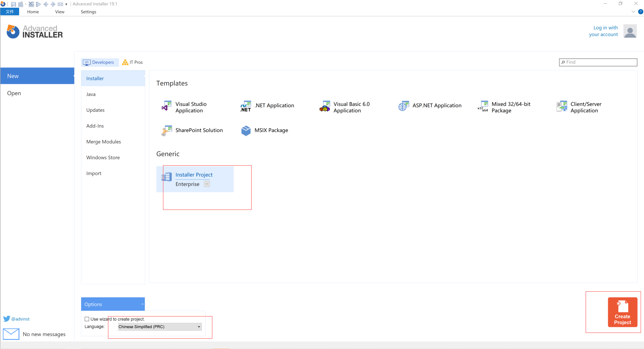Click the Run toolbar icon

tap(38, 4)
